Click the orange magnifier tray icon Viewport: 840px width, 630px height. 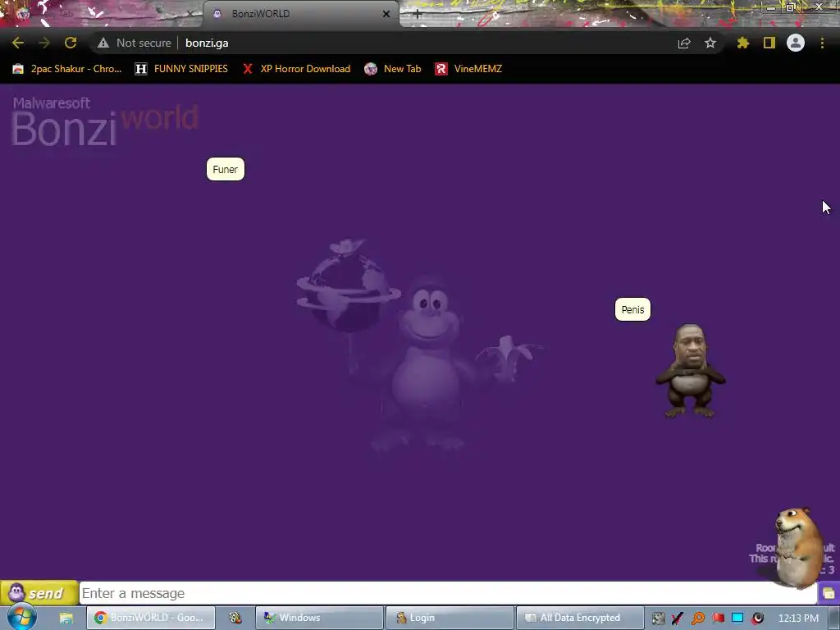click(x=698, y=619)
